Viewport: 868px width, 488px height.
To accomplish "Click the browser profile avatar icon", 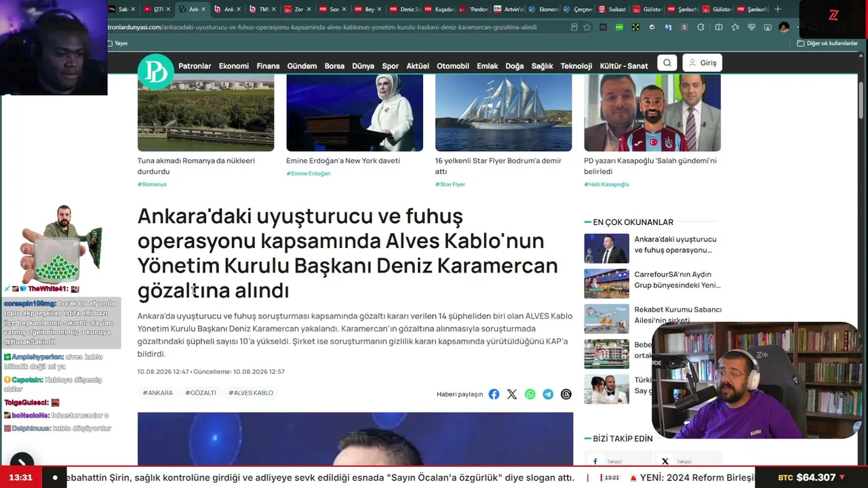I will (784, 27).
